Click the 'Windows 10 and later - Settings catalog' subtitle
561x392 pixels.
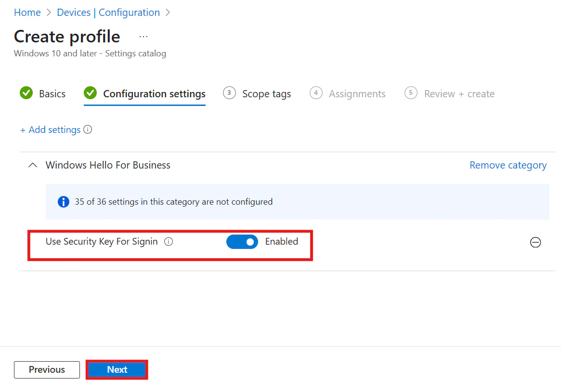tap(90, 53)
